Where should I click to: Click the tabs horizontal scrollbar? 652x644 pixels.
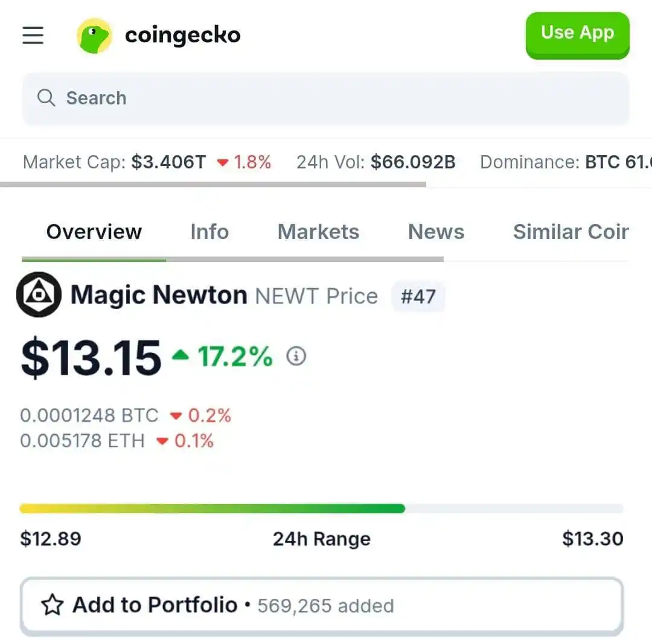pyautogui.click(x=233, y=259)
